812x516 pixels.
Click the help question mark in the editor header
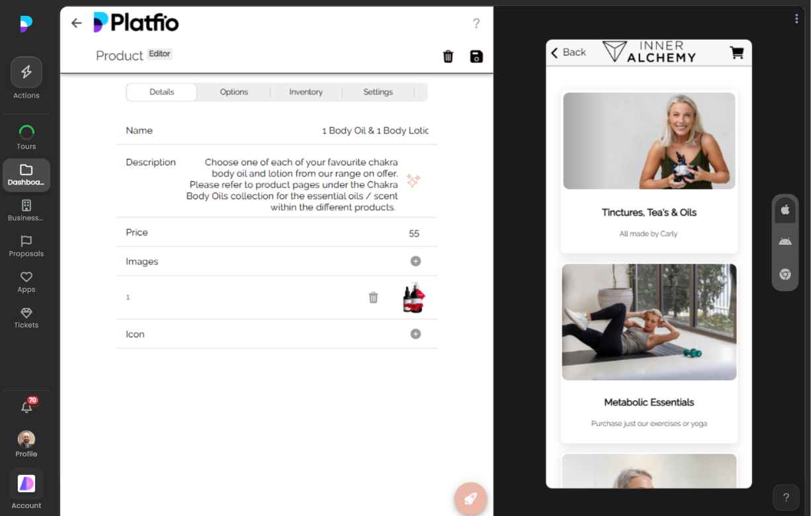[476, 23]
